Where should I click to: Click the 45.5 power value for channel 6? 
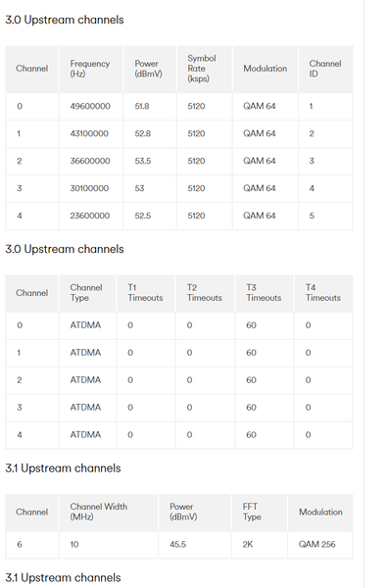[177, 544]
